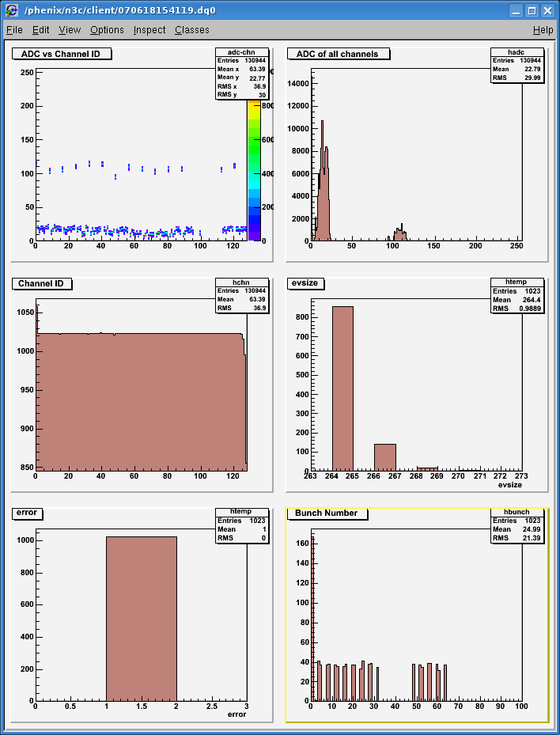Open the View menu
The width and height of the screenshot is (560, 735).
tap(70, 30)
